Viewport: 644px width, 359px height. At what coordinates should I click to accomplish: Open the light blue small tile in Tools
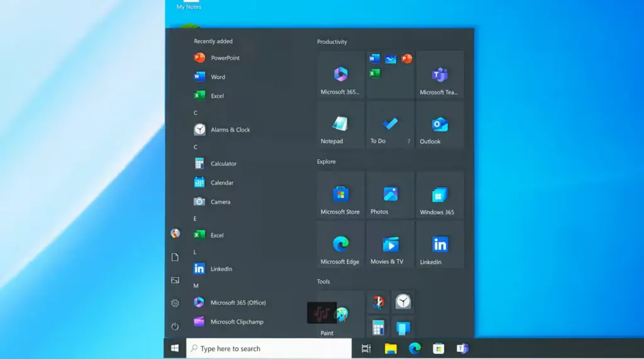[403, 328]
